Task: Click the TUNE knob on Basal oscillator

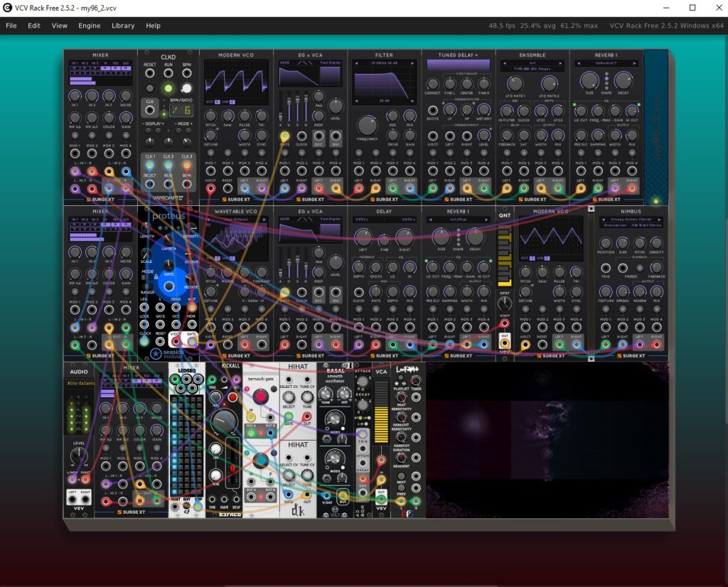Action: 326,395
